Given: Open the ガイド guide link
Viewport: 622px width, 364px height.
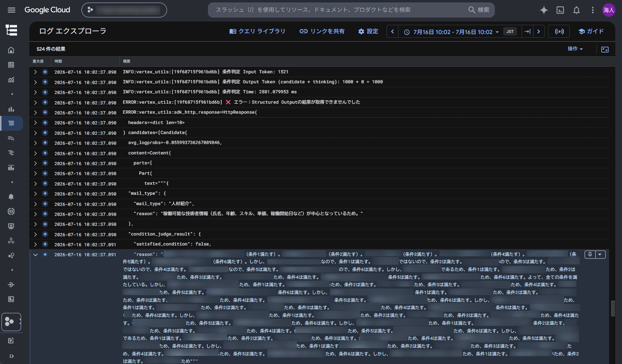Looking at the screenshot, I should click(591, 31).
